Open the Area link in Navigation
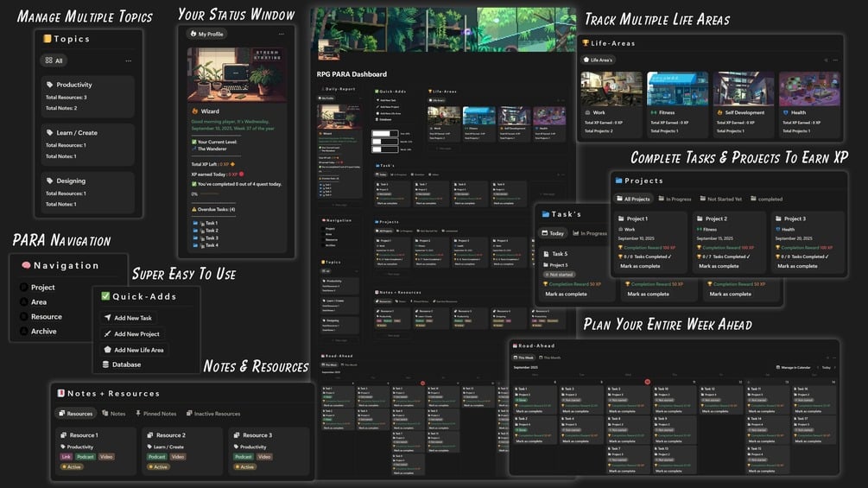Screen dimensions: 868x488 pyautogui.click(x=39, y=302)
